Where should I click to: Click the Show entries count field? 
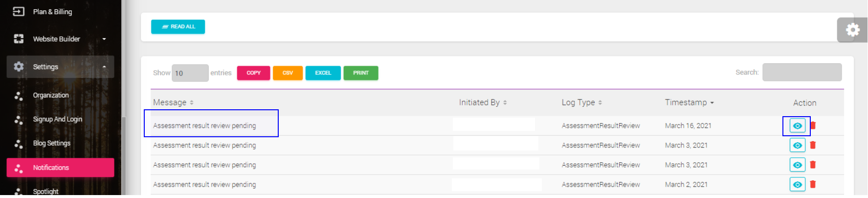190,73
